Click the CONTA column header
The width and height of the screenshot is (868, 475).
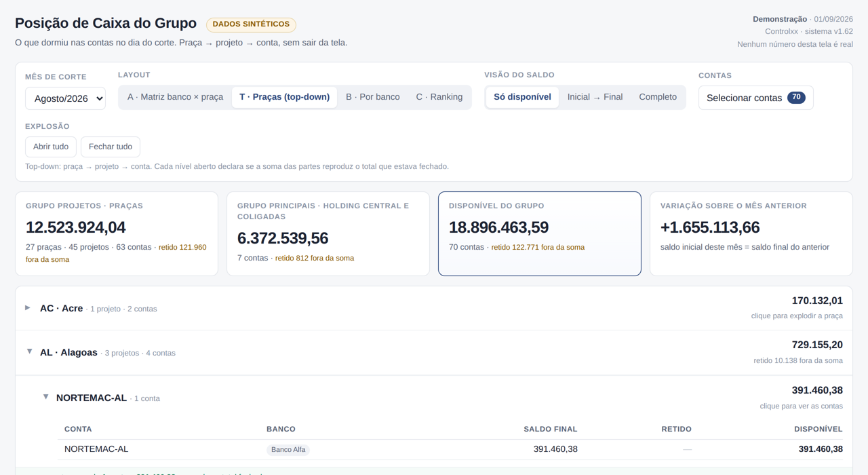click(78, 429)
